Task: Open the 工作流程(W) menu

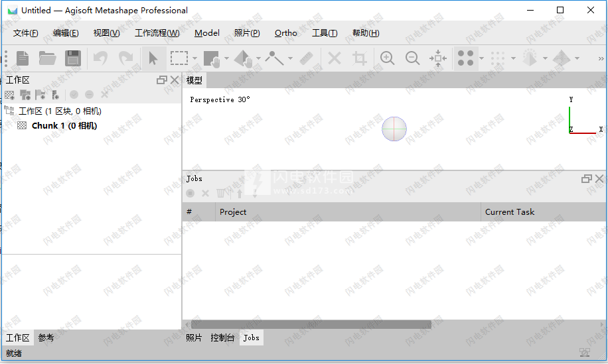Action: (x=157, y=33)
